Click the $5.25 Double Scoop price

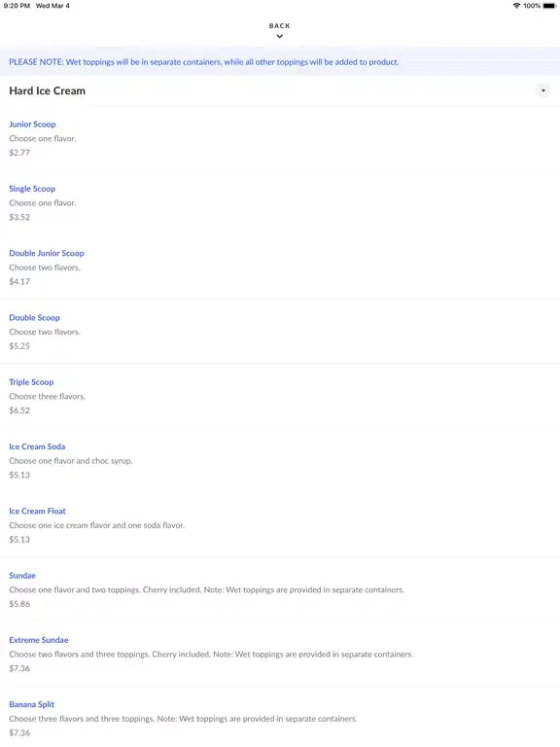pos(19,346)
